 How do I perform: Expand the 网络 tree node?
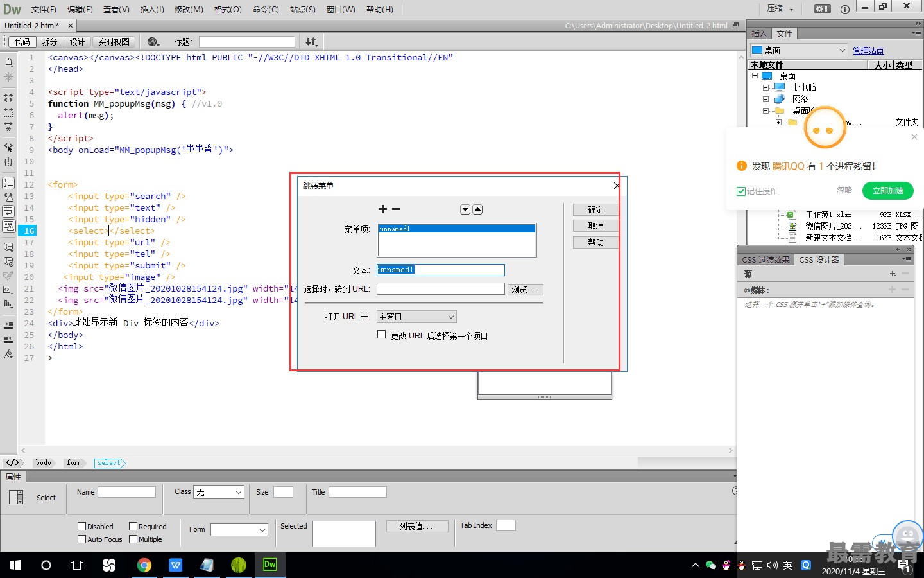click(x=766, y=99)
